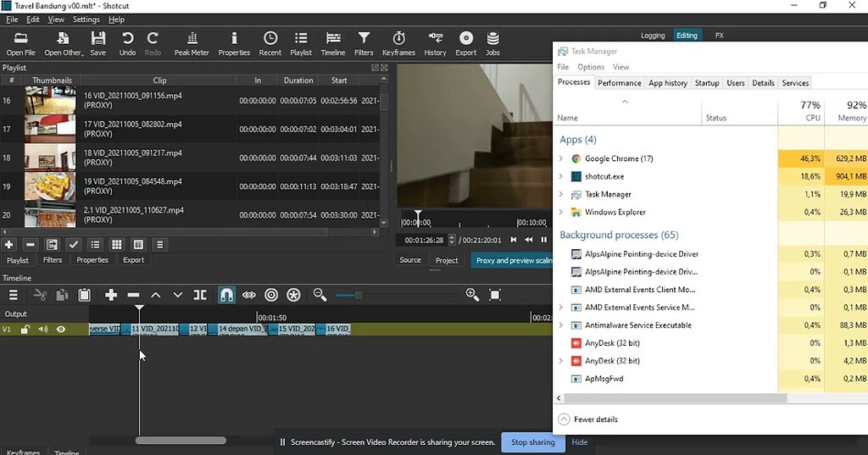Open the timeline hamburger menu
Viewport: 868px width, 455px height.
(x=14, y=295)
